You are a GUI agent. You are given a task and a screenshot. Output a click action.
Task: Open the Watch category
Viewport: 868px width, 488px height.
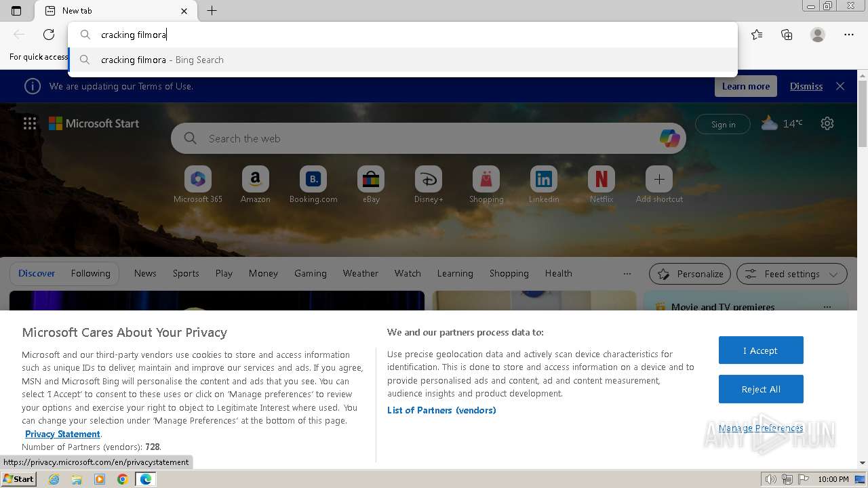click(408, 273)
